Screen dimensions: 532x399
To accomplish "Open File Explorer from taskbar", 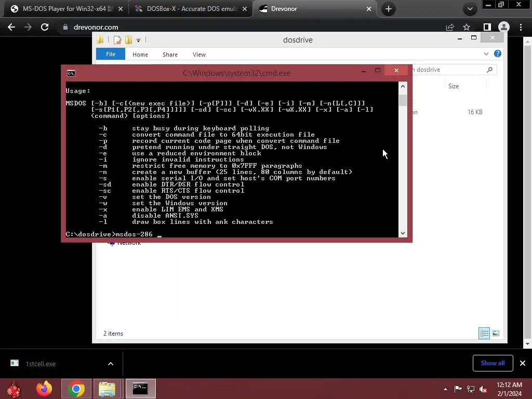I will pyautogui.click(x=107, y=389).
